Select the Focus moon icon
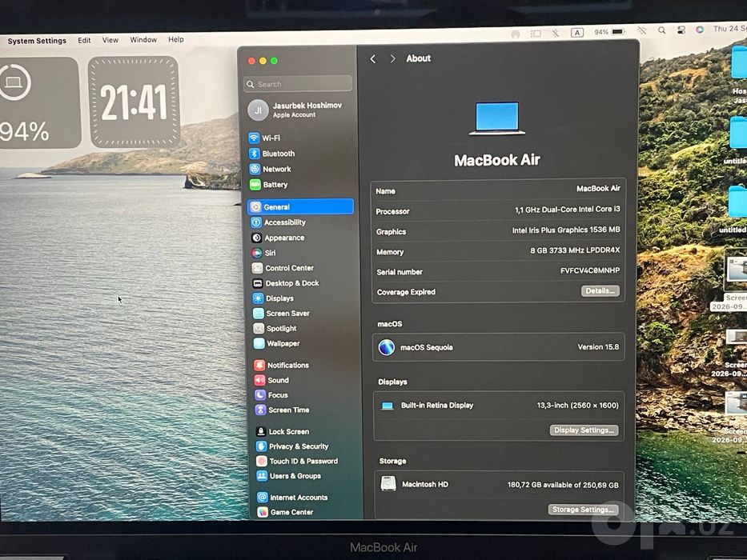 pos(260,394)
